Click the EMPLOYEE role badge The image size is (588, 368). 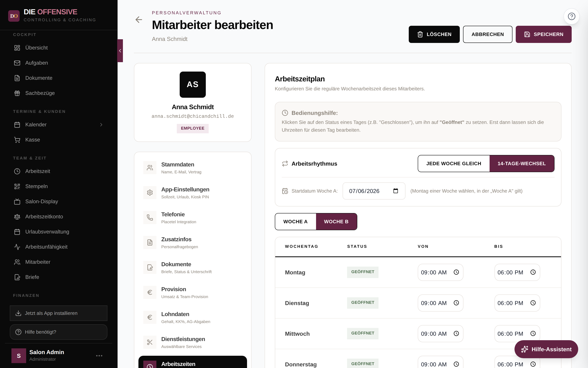pos(193,128)
